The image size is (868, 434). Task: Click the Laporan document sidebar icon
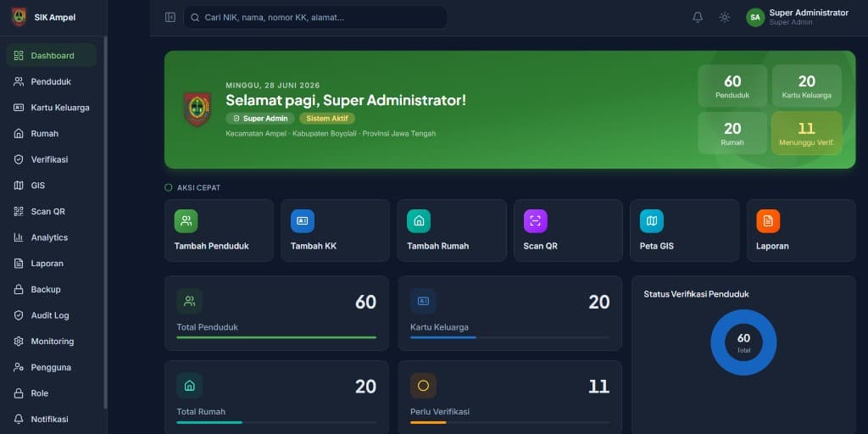[x=19, y=264]
